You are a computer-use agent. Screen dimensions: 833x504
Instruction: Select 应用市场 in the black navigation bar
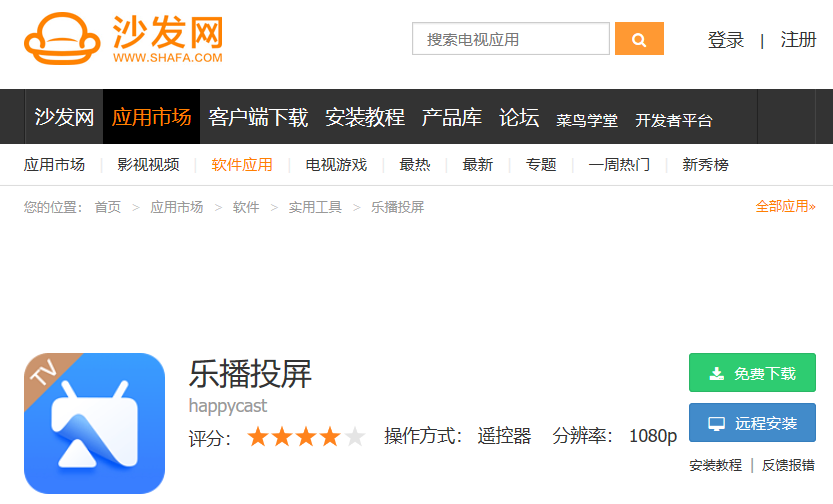[151, 117]
